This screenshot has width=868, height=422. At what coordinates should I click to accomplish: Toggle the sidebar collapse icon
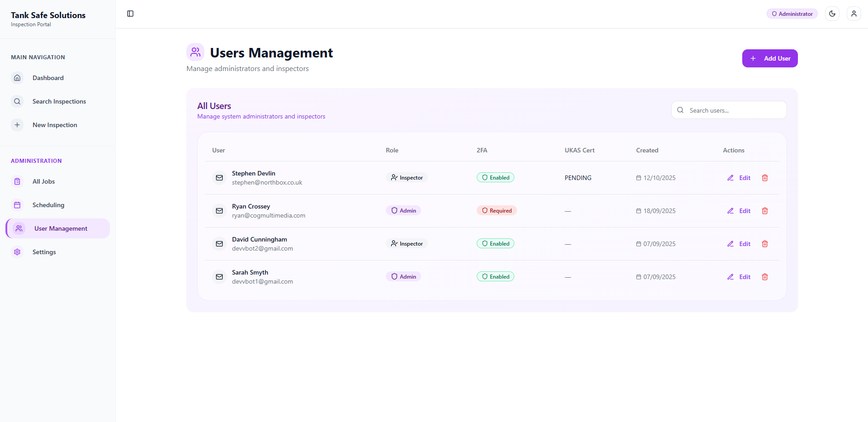coord(130,14)
